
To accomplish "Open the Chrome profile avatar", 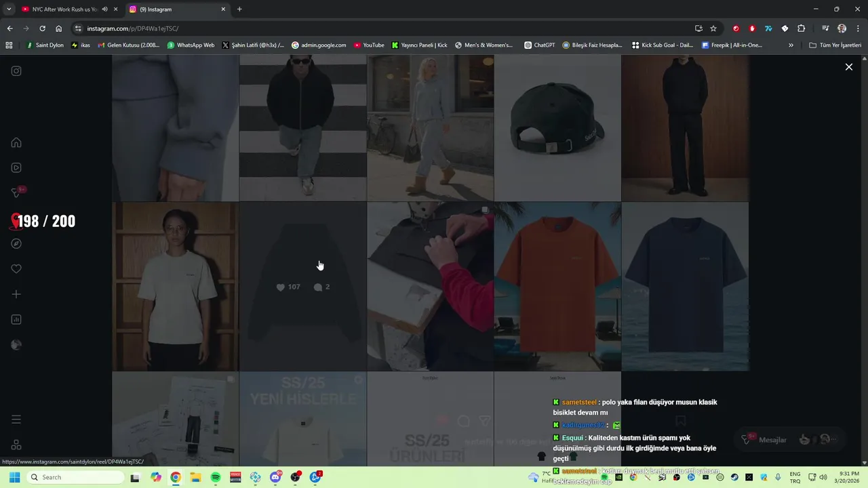I will point(842,28).
